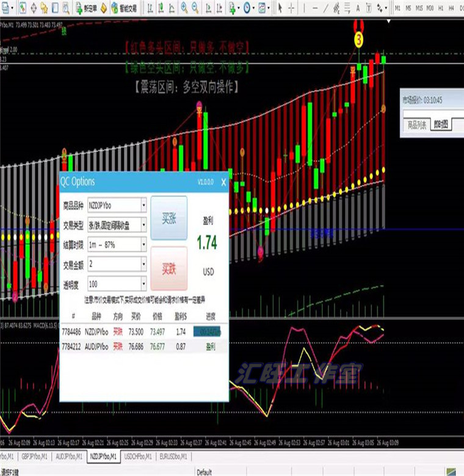This screenshot has width=464, height=476.
Task: Open the add indicators icon
Action: (232, 8)
